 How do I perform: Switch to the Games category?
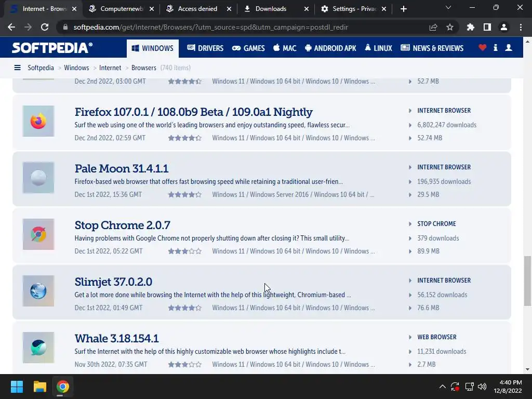[248, 48]
